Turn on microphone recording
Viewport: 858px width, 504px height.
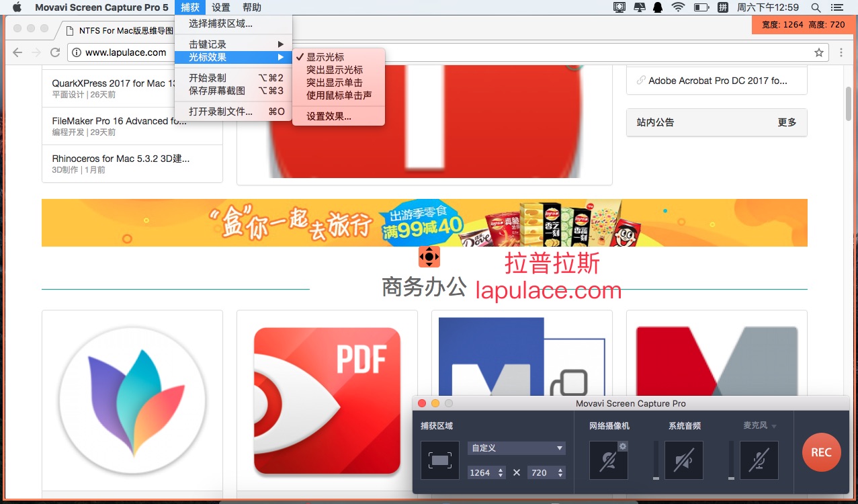pyautogui.click(x=759, y=460)
